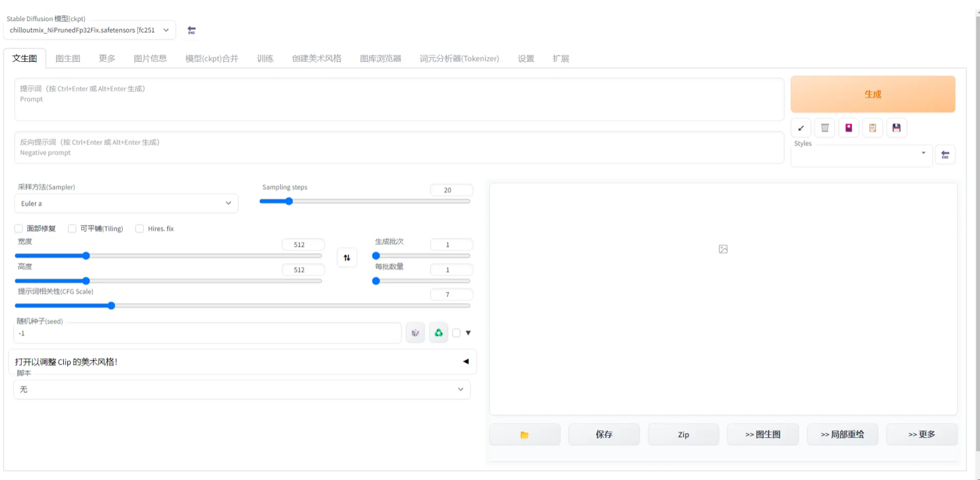The height and width of the screenshot is (480, 980).
Task: Open the Euler a sampler dropdown
Action: (x=126, y=204)
